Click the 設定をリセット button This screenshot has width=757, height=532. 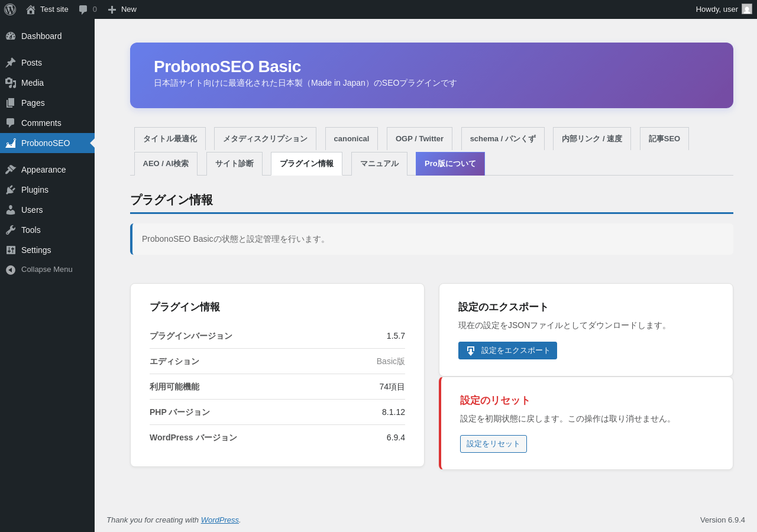pyautogui.click(x=493, y=444)
